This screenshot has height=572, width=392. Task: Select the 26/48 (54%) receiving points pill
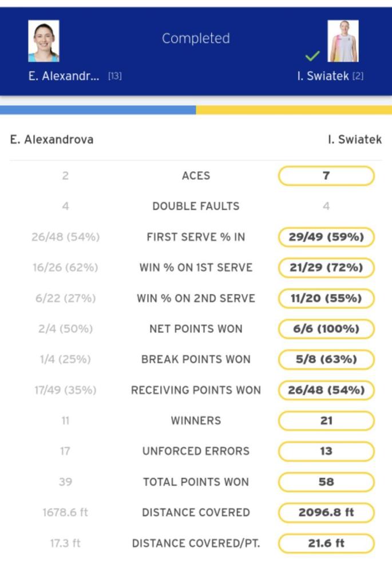tap(326, 390)
